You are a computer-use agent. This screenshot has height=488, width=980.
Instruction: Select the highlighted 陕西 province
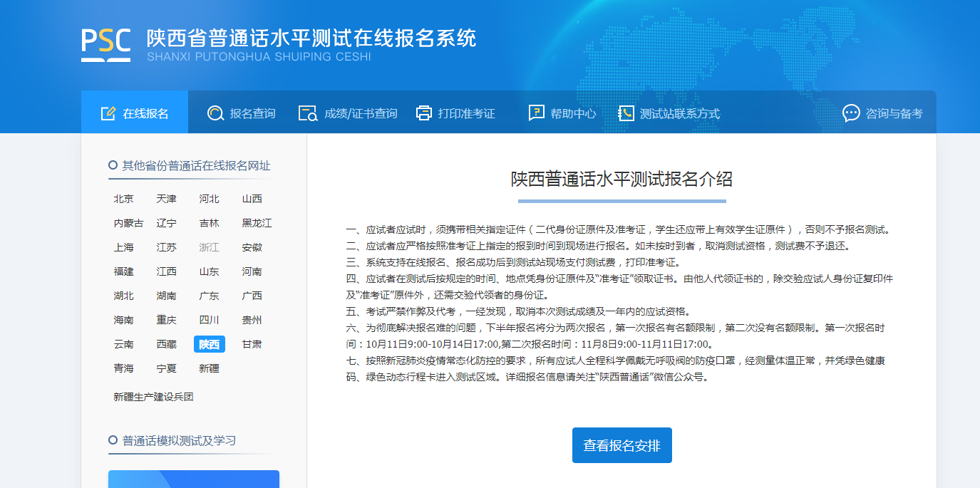209,344
